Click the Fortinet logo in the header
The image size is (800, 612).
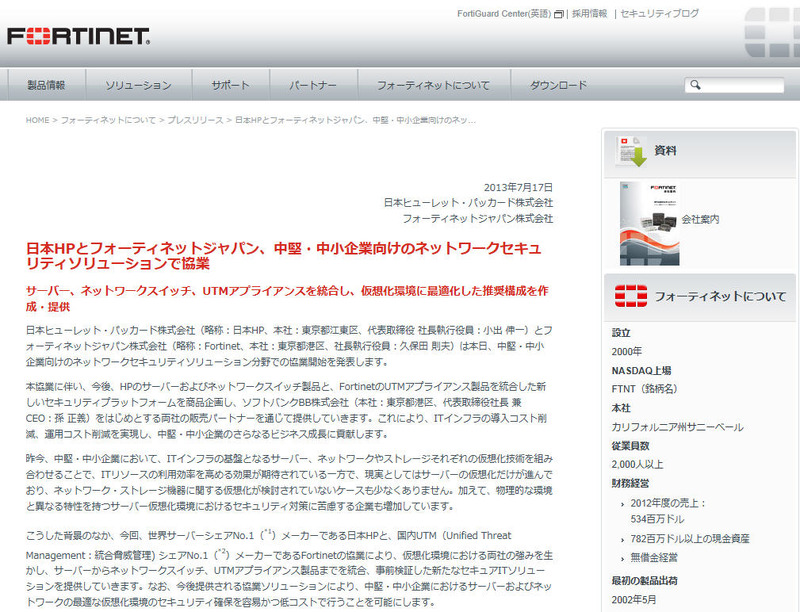78,37
